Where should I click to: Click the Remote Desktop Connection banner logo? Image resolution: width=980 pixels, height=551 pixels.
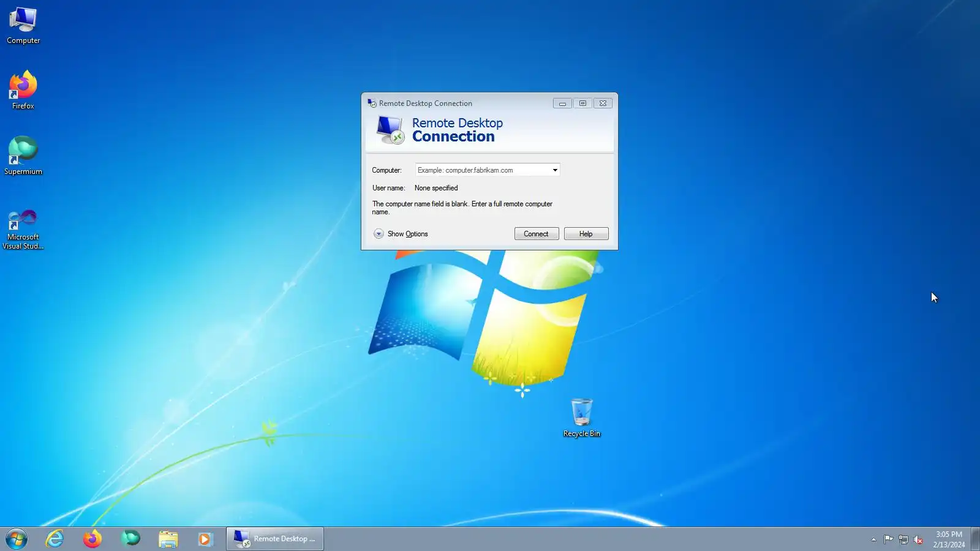pyautogui.click(x=390, y=130)
